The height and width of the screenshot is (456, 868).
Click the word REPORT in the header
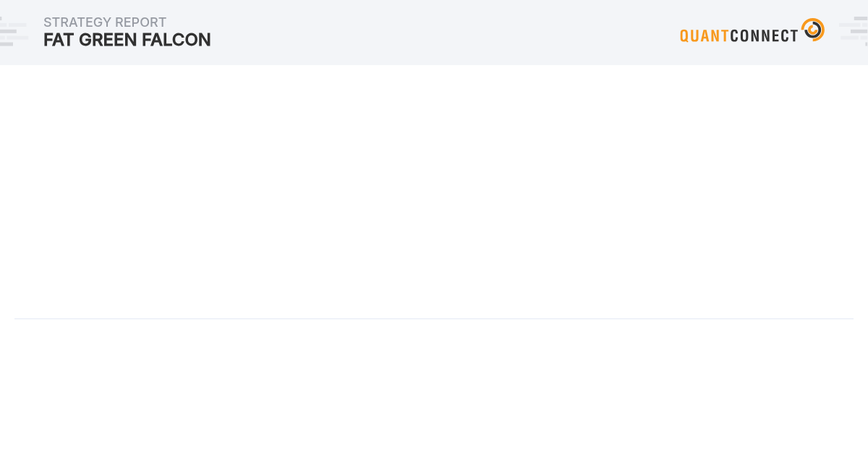click(x=141, y=22)
